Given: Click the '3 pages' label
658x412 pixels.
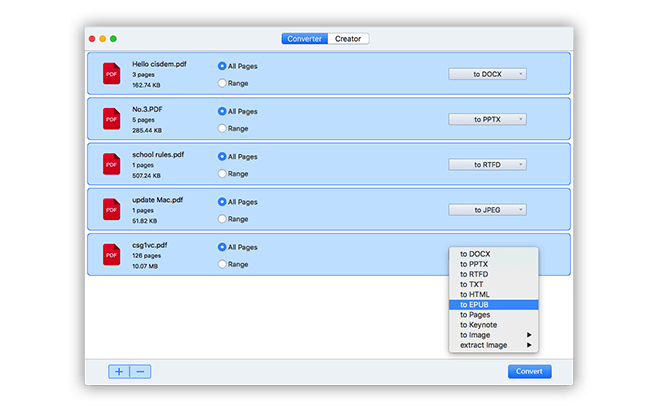Looking at the screenshot, I should click(x=144, y=74).
